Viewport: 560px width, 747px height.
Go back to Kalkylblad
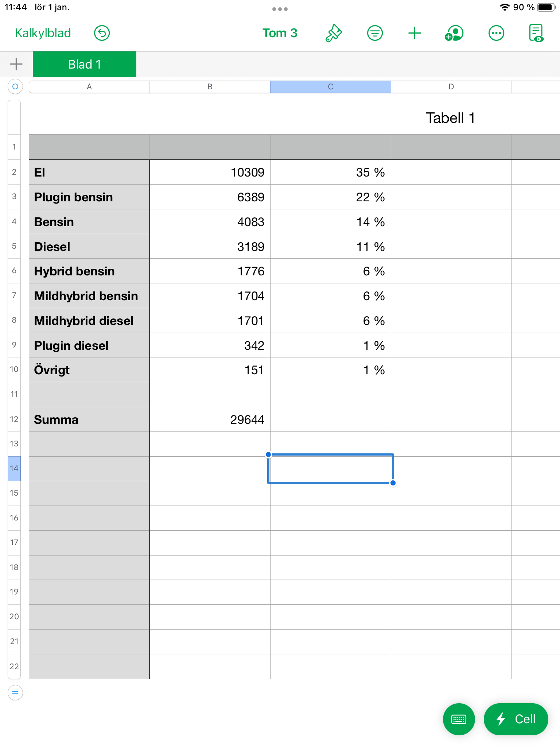pyautogui.click(x=43, y=33)
